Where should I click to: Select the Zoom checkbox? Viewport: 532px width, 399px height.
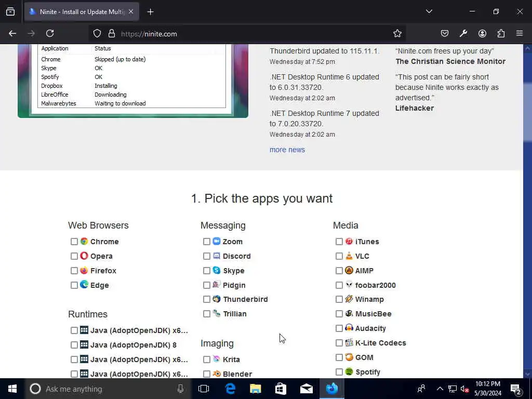(207, 242)
